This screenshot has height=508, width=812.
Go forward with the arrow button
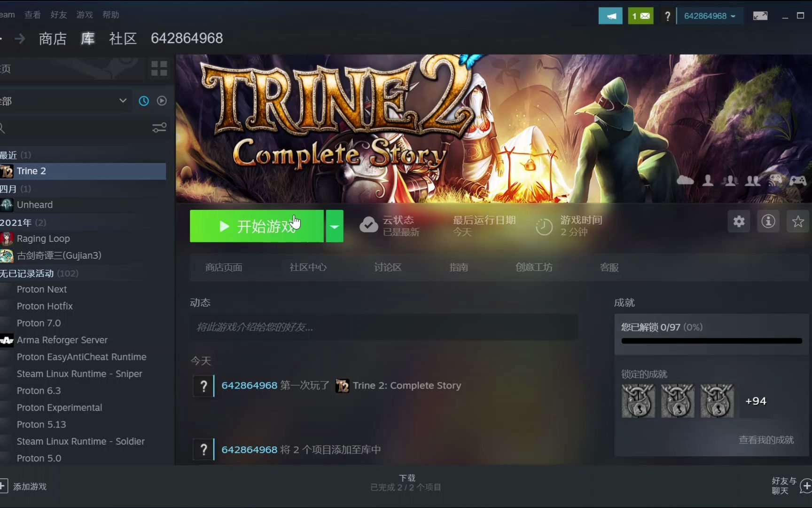[20, 39]
